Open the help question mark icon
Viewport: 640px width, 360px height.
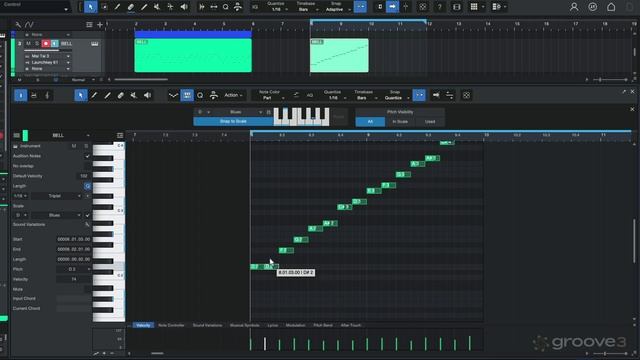(440, 7)
